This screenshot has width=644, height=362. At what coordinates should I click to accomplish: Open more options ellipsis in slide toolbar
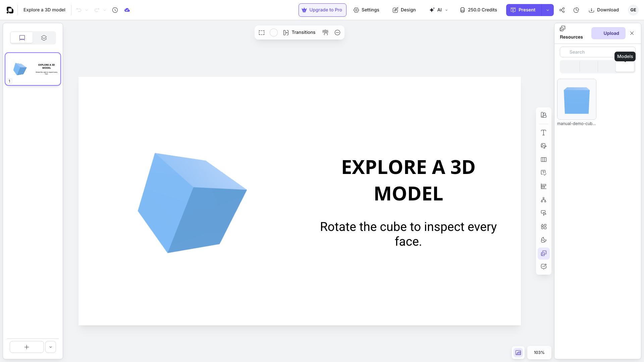coord(337,33)
